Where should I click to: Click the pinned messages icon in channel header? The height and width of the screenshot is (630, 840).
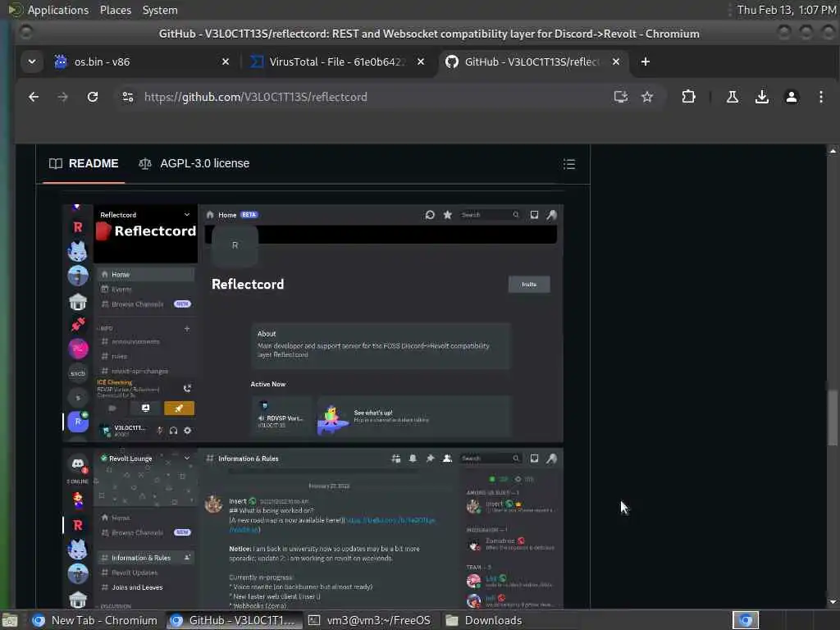point(430,459)
